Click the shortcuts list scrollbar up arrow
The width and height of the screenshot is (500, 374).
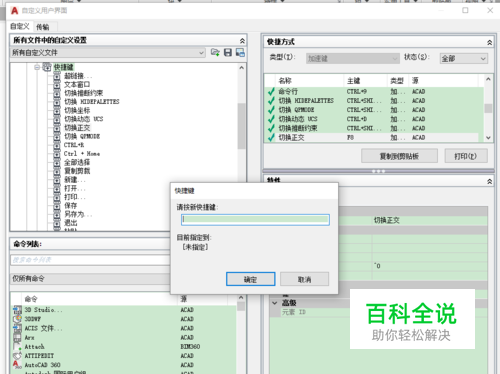[x=488, y=79]
